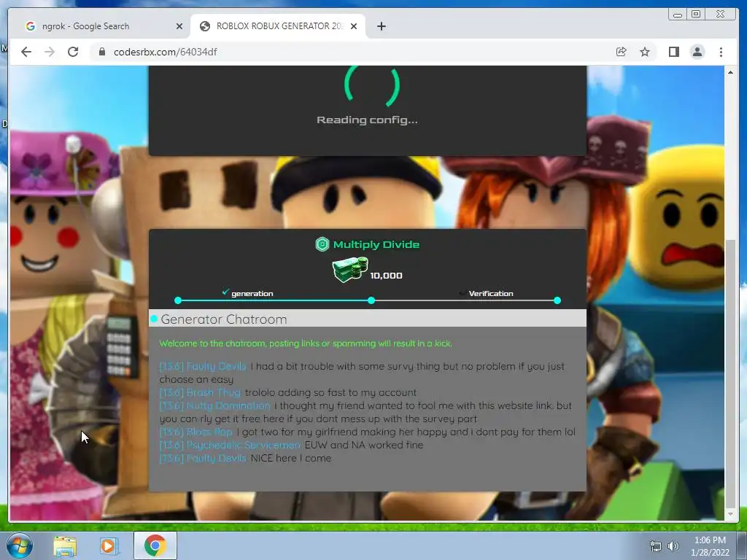Go back to the previous page
747x560 pixels.
click(x=26, y=52)
